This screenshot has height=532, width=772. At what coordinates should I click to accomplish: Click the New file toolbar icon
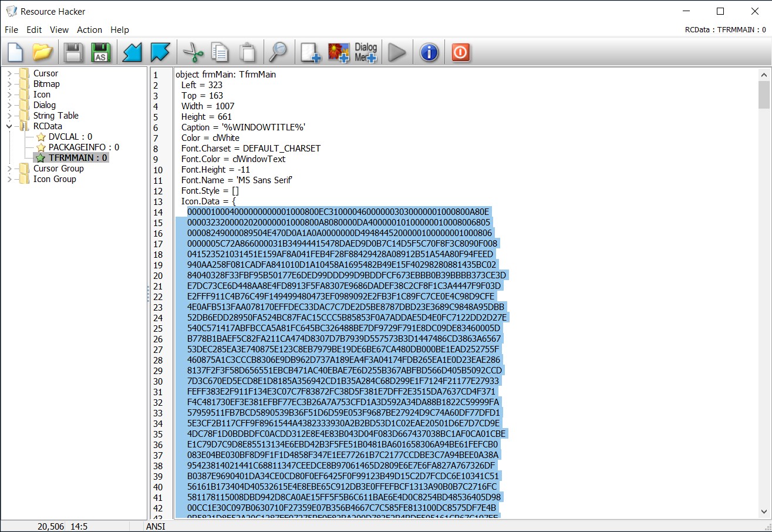[15, 52]
